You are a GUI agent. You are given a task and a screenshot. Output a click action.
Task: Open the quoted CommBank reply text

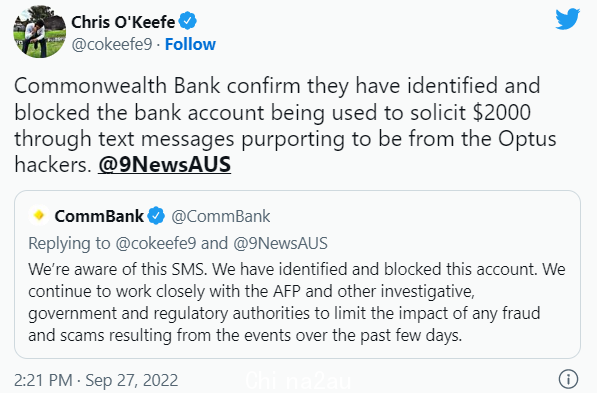click(x=297, y=302)
